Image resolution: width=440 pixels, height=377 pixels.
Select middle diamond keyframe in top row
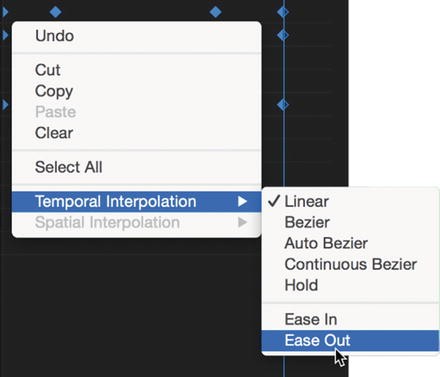216,12
